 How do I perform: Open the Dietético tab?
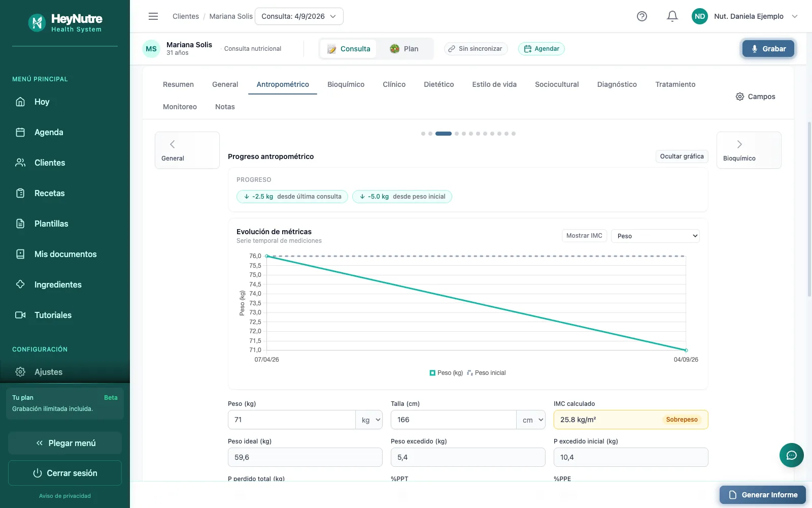point(439,84)
